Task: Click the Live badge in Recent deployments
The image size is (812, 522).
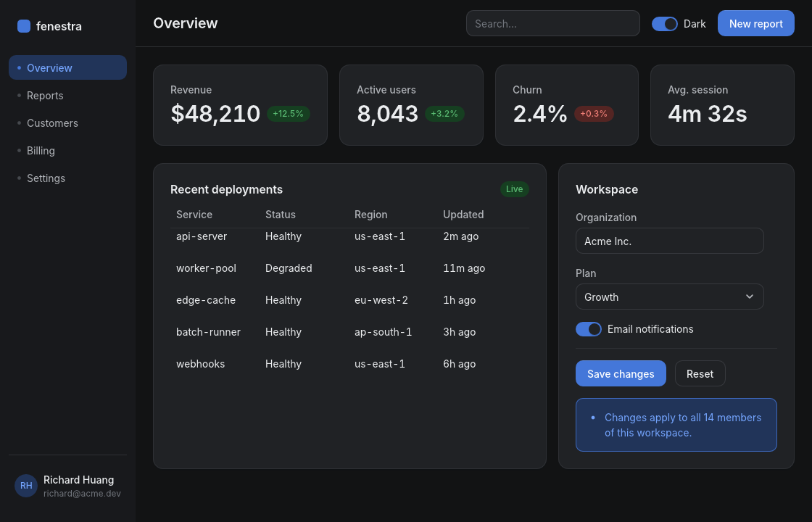Action: (514, 189)
